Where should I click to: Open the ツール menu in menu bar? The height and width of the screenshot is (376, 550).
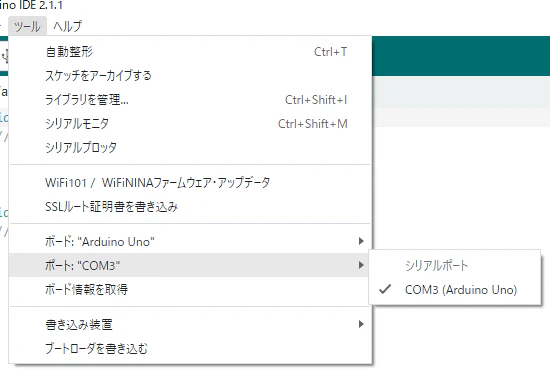click(27, 26)
